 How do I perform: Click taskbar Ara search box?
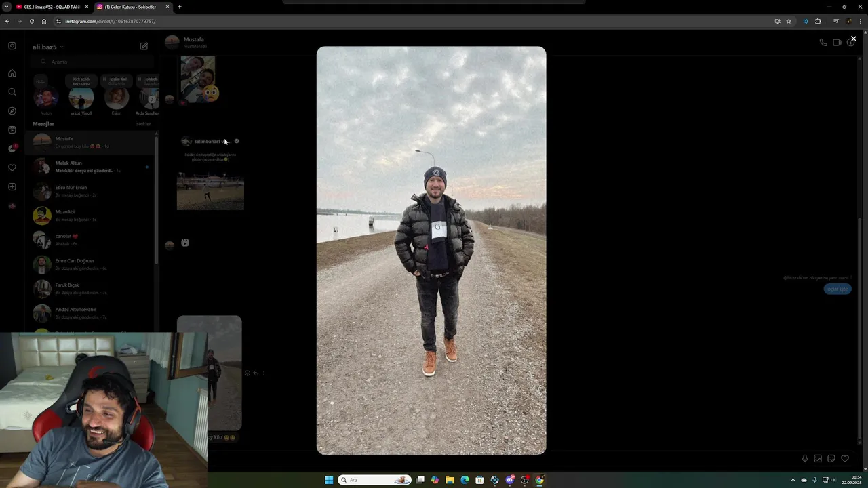pyautogui.click(x=375, y=480)
